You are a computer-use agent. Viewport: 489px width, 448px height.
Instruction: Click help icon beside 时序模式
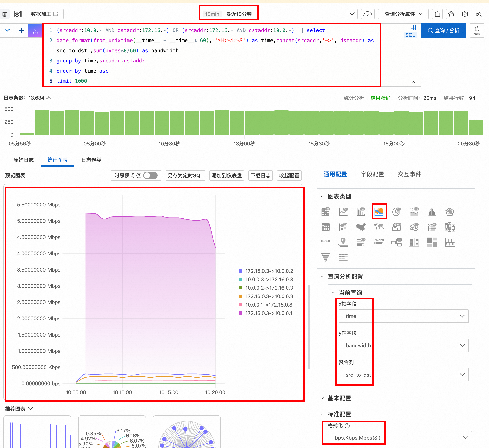point(139,175)
